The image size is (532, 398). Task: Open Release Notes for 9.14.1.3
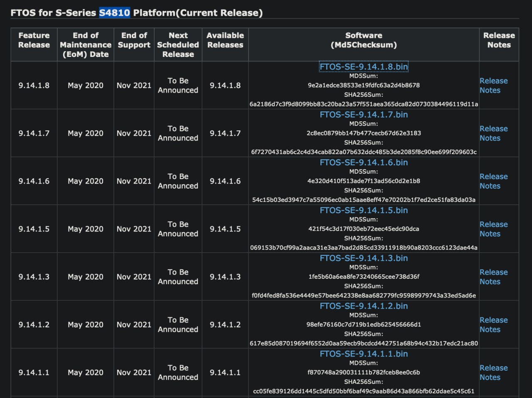point(493,277)
